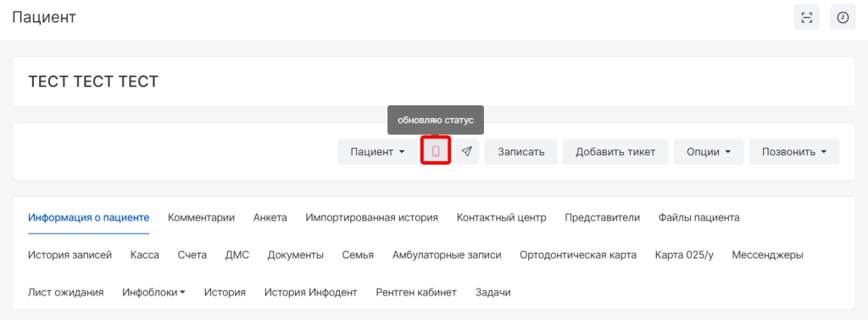Expand the Инфоблоки dropdown tab
This screenshot has width=868, height=320.
pos(153,292)
